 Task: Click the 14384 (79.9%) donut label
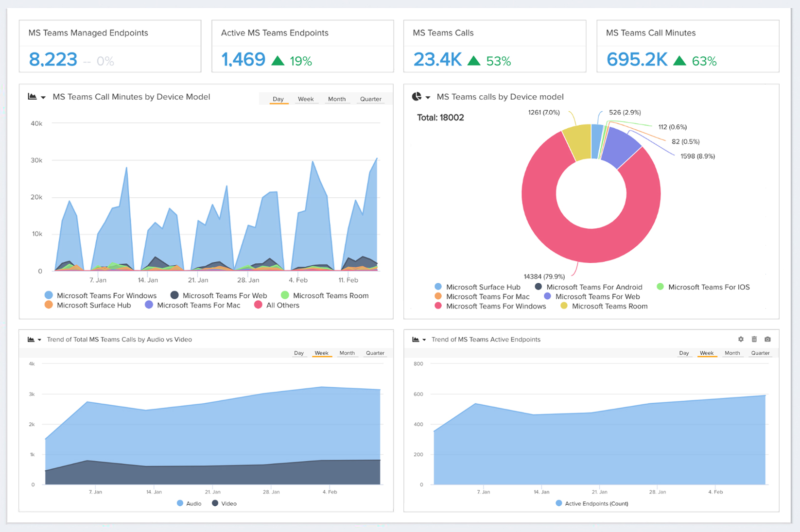pos(544,276)
